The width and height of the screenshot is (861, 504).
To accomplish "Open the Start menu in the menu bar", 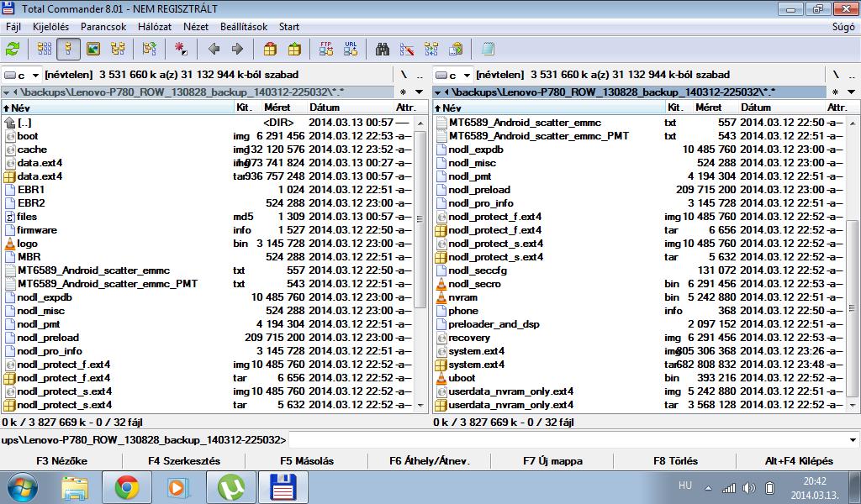I will coord(289,27).
